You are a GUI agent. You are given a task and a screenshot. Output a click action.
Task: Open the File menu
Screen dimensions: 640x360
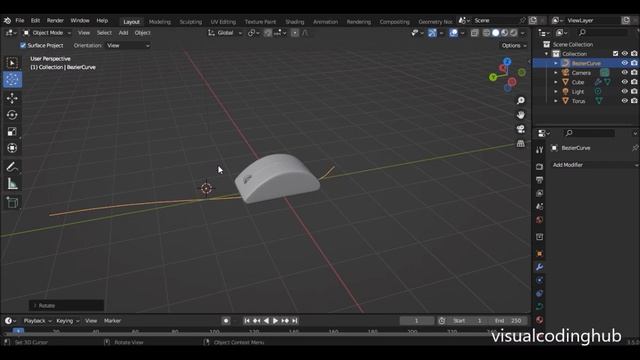coord(20,20)
